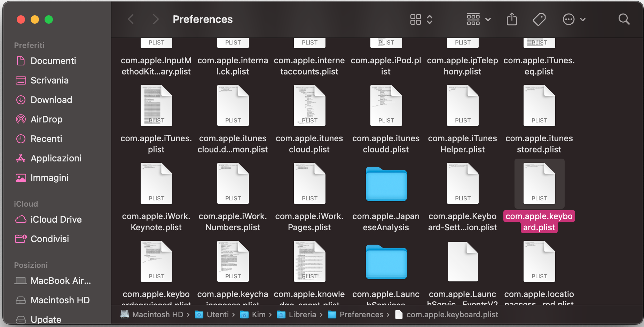The height and width of the screenshot is (327, 644).
Task: Click the com.apple.iTunes.eq.plist filename
Action: 539,66
